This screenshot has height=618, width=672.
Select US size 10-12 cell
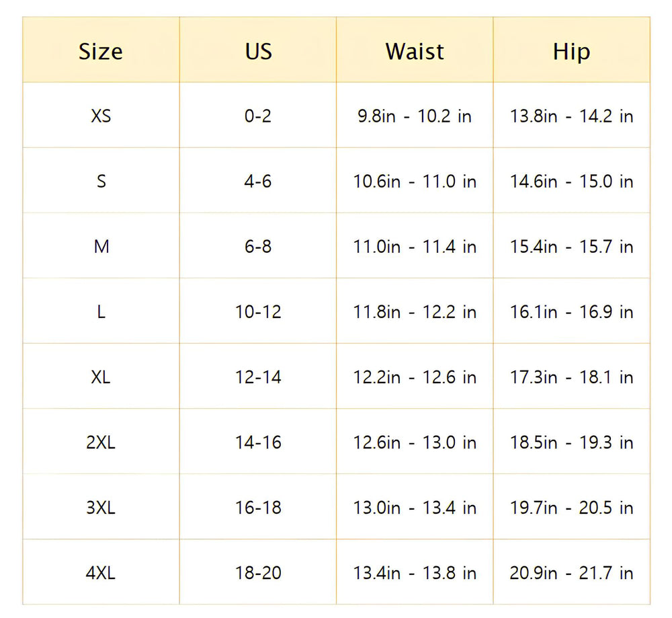(x=258, y=312)
